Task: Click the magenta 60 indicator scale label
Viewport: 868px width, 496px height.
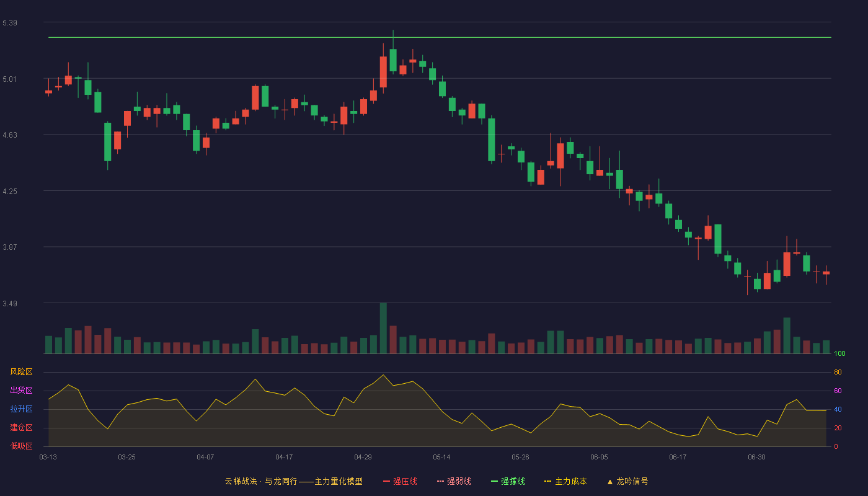Action: tap(838, 391)
